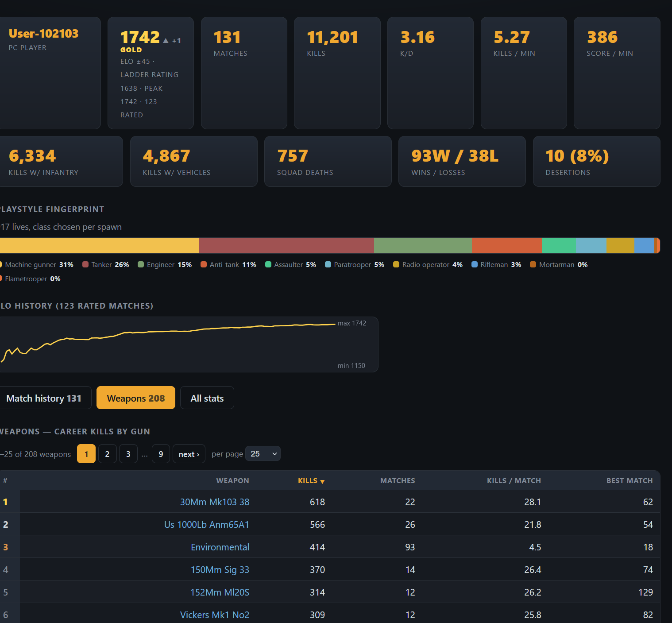Click the Machine gunner yellow legend swatch

point(1,264)
